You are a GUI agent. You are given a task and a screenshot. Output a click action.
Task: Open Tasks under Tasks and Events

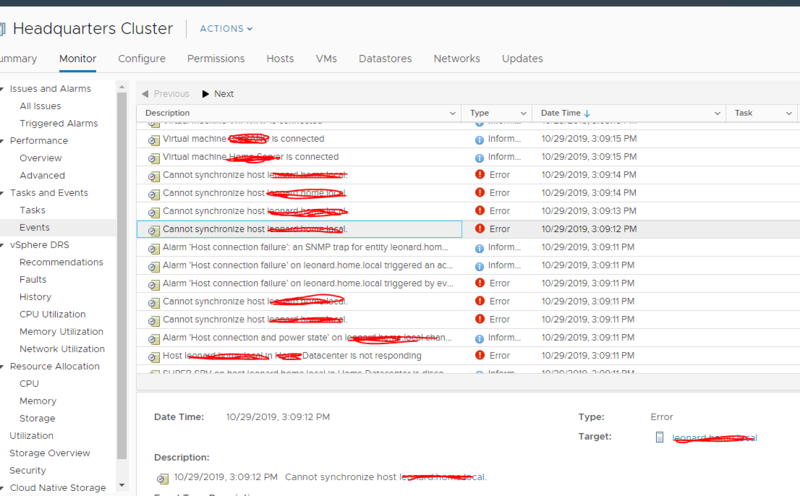pos(33,210)
